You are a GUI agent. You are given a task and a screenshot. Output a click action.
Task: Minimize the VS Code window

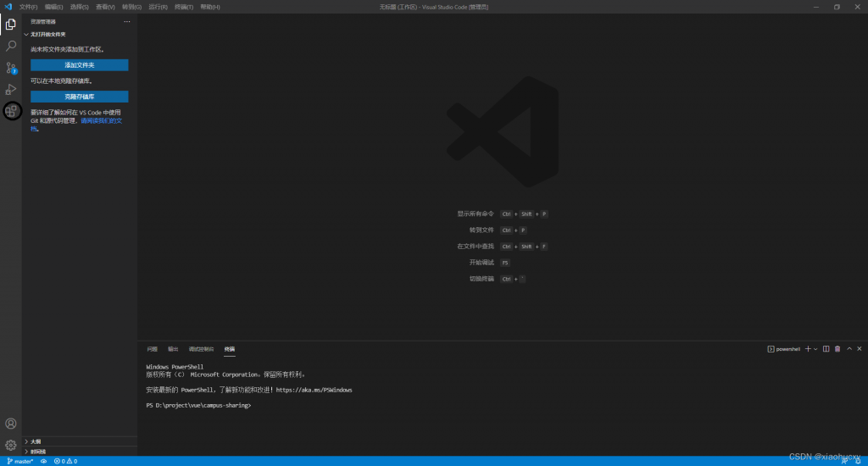point(816,7)
